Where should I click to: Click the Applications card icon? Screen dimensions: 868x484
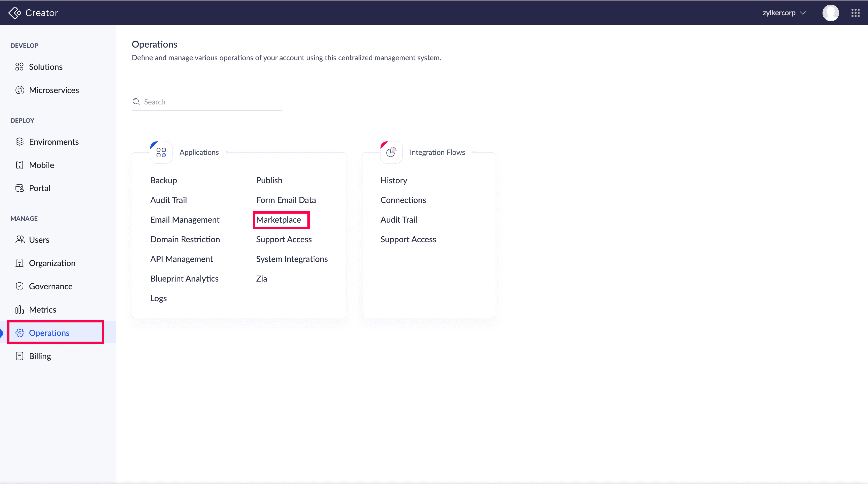click(x=161, y=153)
